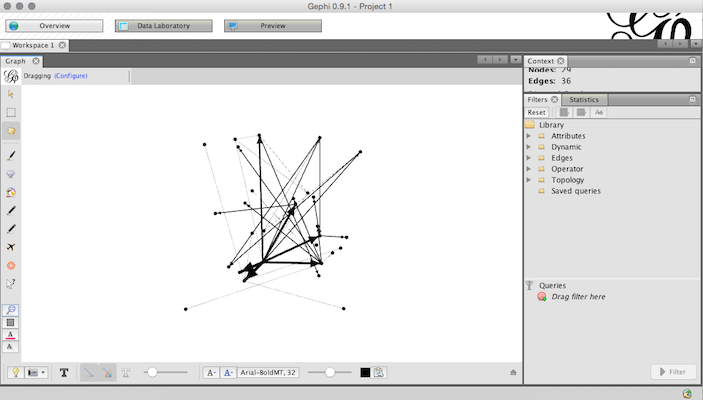Screen dimensions: 703x400
Task: Click the black label color swatch
Action: coord(365,372)
